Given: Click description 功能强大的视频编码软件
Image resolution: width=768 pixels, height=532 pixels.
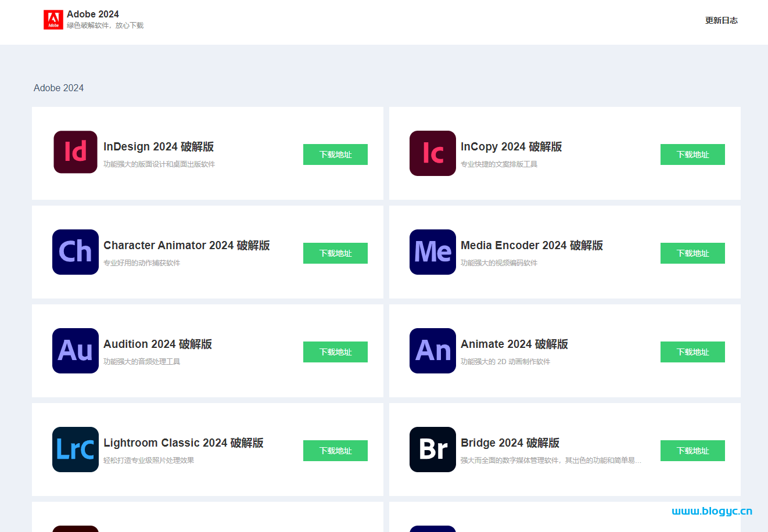Looking at the screenshot, I should pos(499,263).
